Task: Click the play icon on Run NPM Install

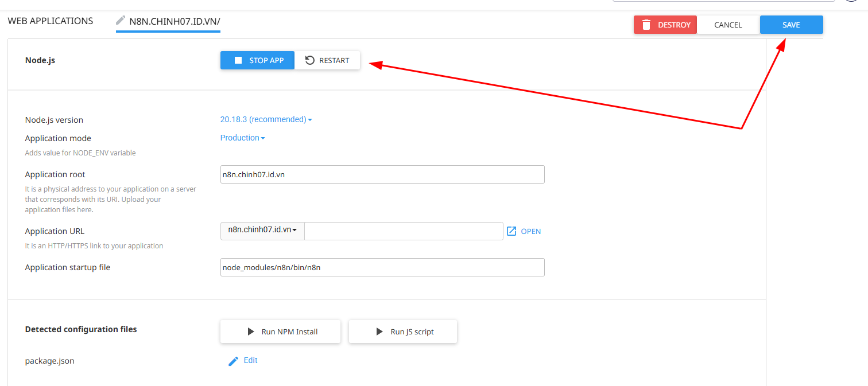Action: point(251,332)
